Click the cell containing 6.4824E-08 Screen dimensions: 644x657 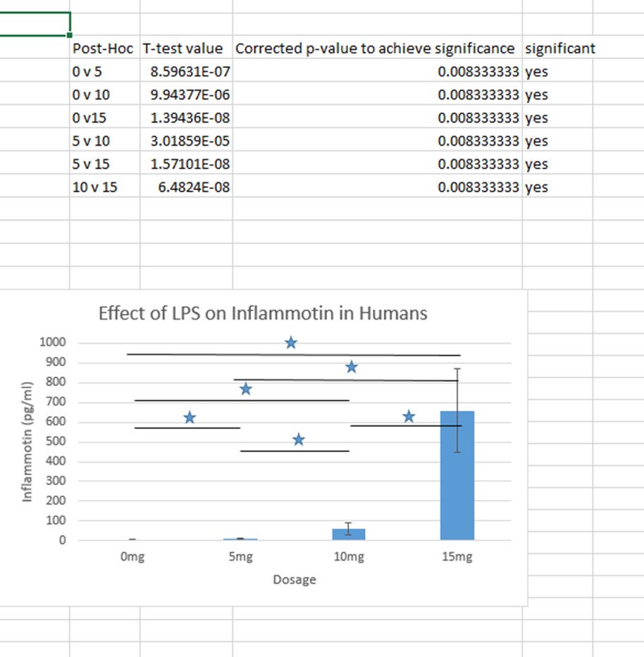(185, 188)
